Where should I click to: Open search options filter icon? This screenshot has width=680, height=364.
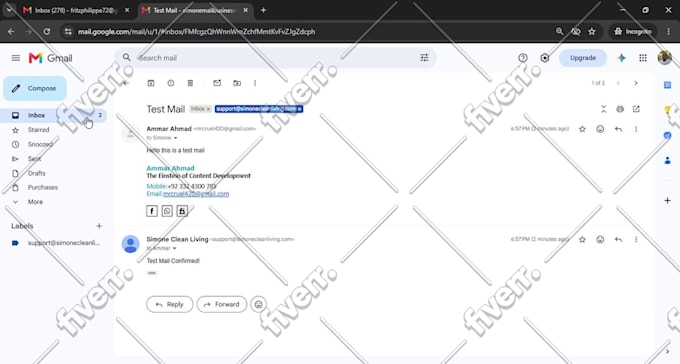(x=424, y=58)
